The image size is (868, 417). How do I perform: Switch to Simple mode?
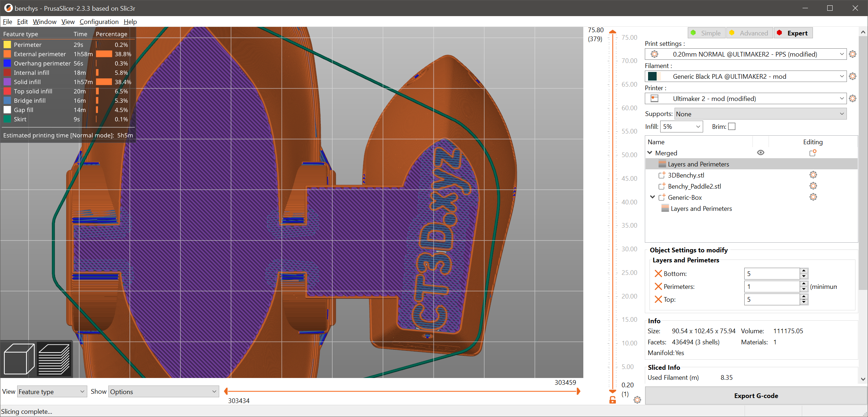pos(706,33)
